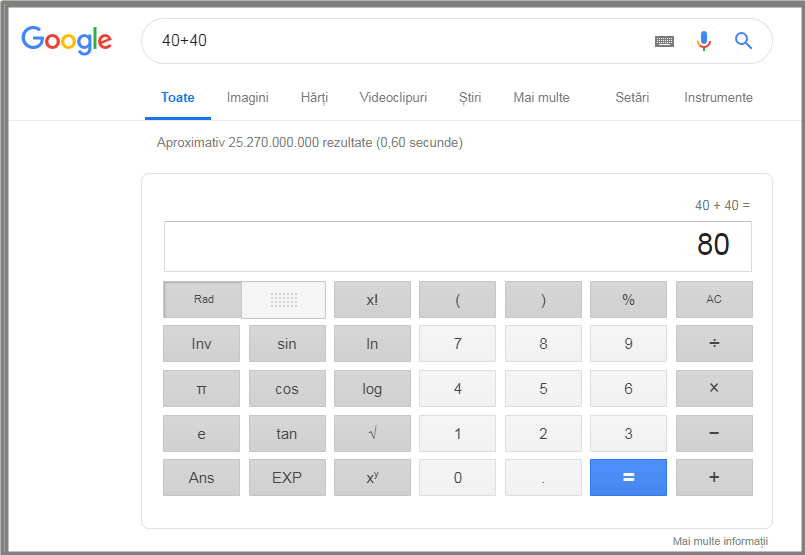805x555 pixels.
Task: Tap digit 5 on the calculator
Action: pos(543,389)
